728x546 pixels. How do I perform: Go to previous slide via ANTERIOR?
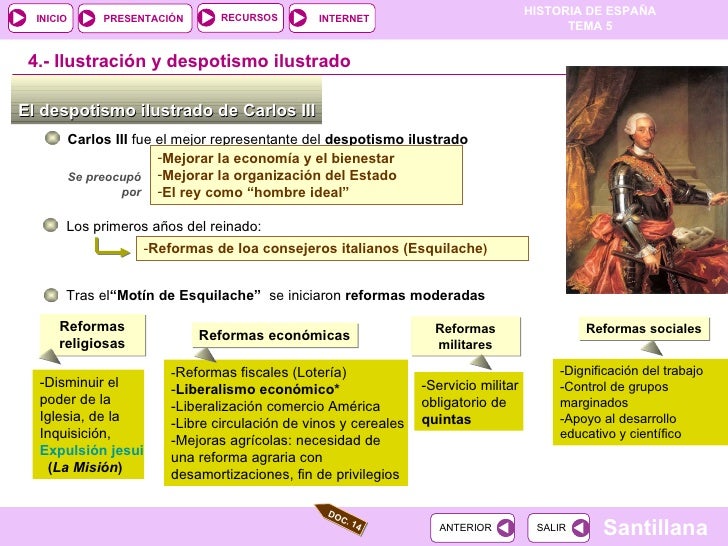(x=473, y=527)
